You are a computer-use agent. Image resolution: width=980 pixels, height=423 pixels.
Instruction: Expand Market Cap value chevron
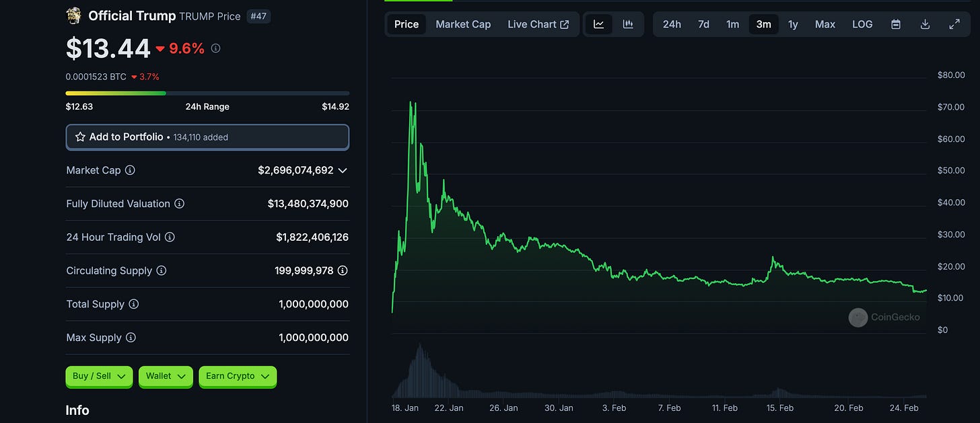pos(343,170)
